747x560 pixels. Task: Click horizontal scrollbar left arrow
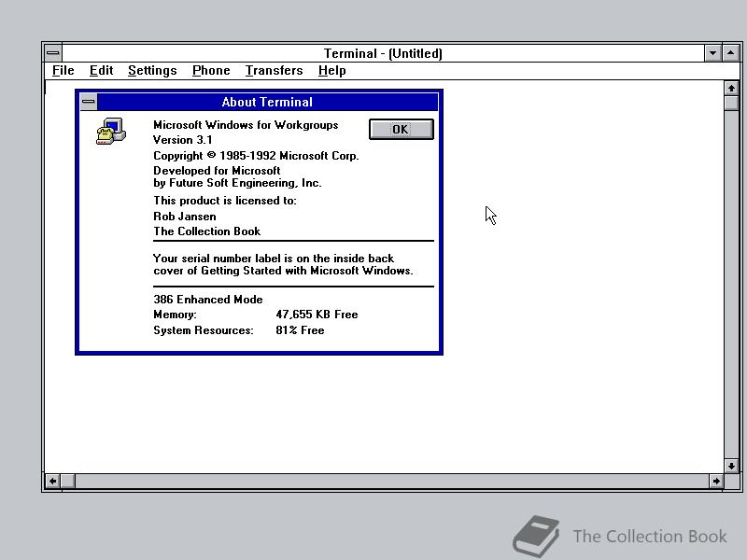click(x=52, y=481)
